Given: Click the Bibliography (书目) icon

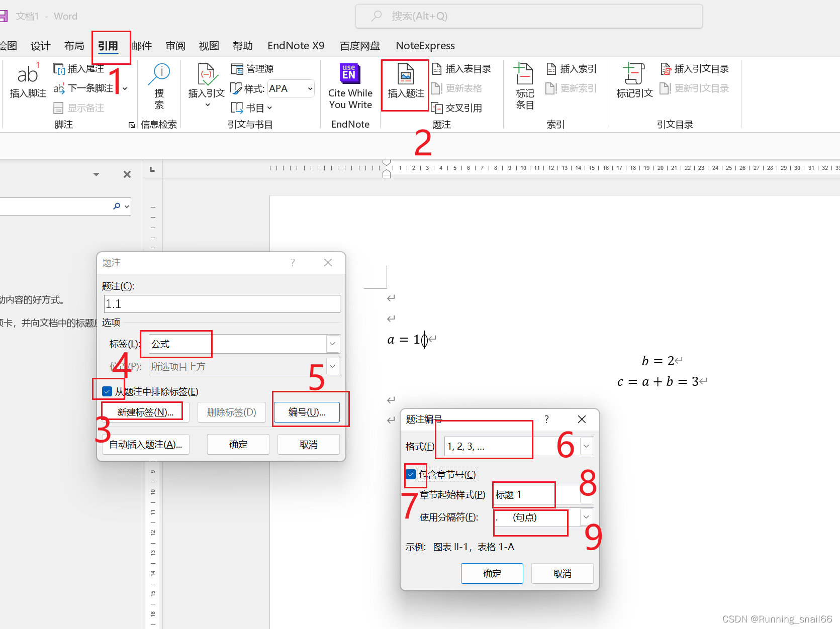Looking at the screenshot, I should pos(237,108).
